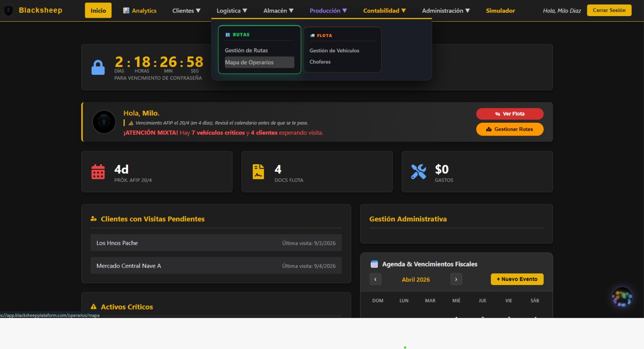Viewport: 644px width, 349px height.
Task: Click the 4 clientes alert text
Action: (264, 133)
